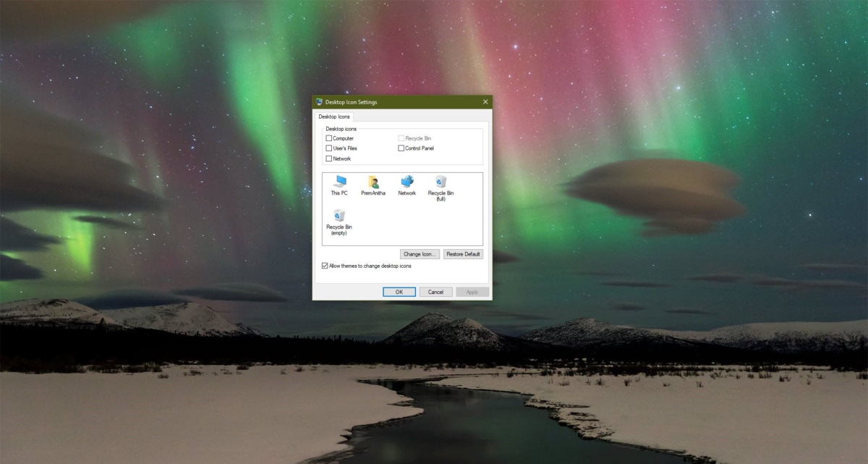Enable the Computer desktop icon checkbox

click(x=328, y=138)
